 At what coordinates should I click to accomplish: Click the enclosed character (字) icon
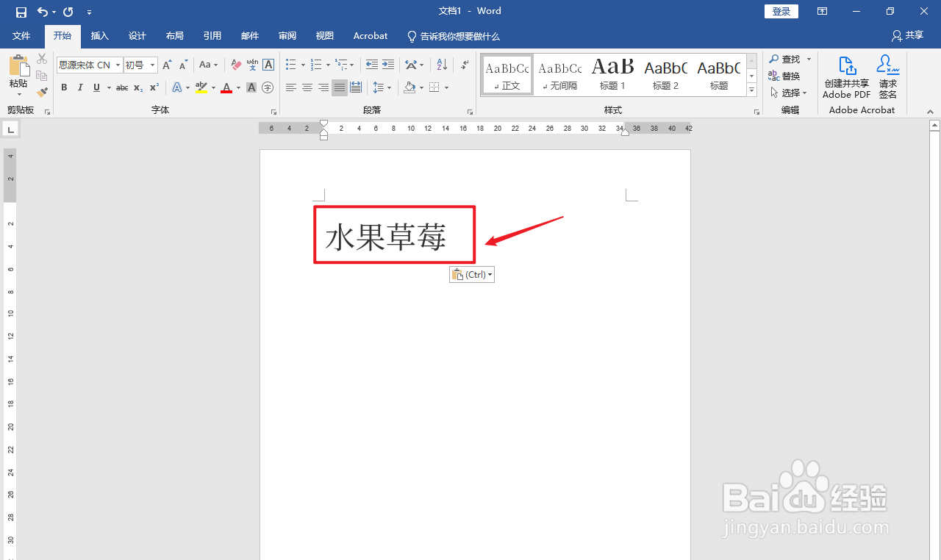point(268,87)
